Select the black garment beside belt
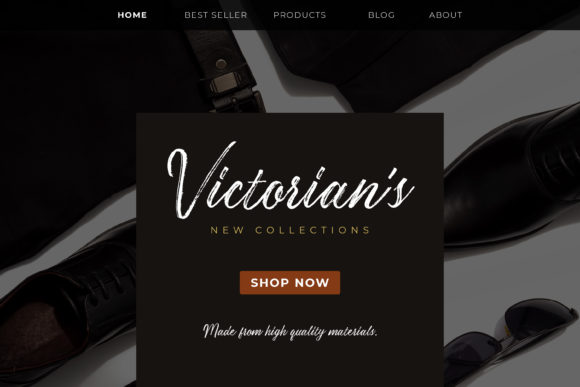 388,63
